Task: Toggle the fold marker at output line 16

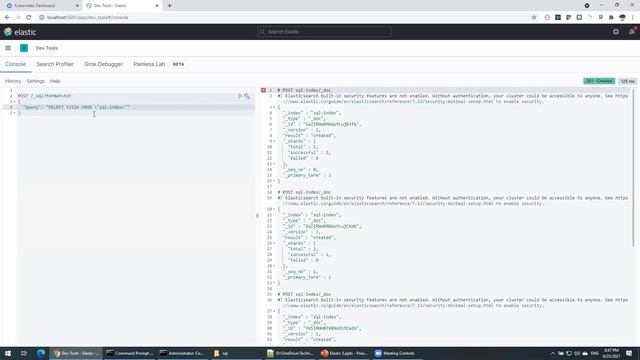Action: pyautogui.click(x=274, y=181)
